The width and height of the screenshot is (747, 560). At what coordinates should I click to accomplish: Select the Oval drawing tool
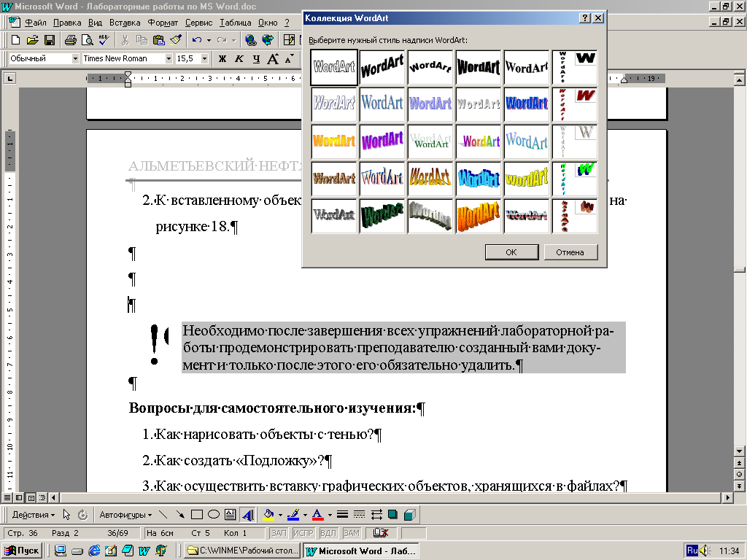(x=214, y=515)
